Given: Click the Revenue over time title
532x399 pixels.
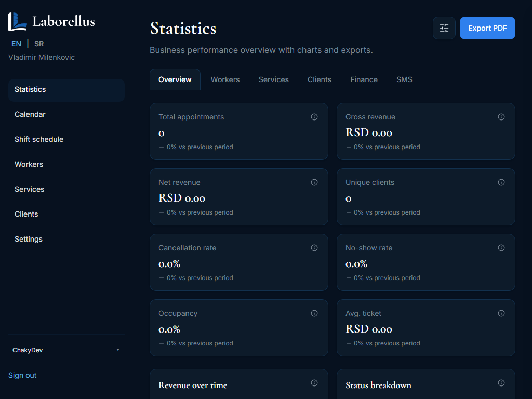Looking at the screenshot, I should (193, 385).
